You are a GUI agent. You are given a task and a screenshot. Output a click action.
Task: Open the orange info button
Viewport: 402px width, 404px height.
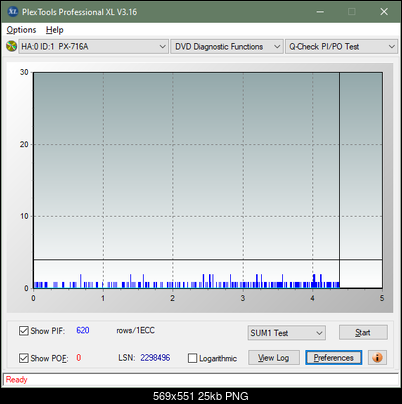click(x=377, y=358)
